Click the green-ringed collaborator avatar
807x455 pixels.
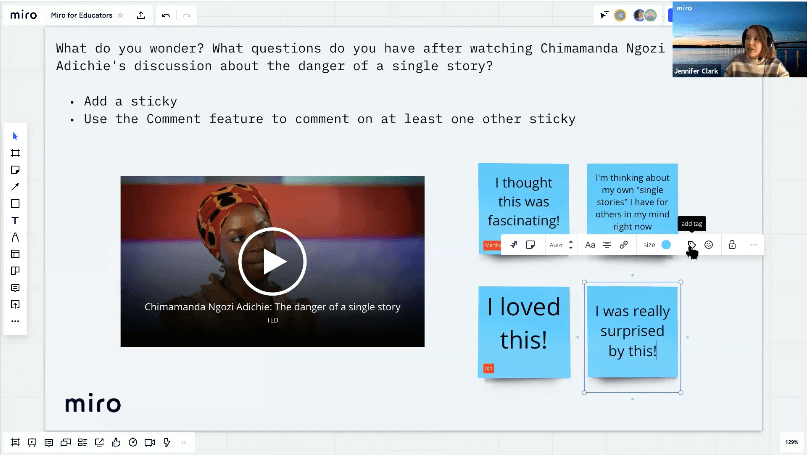click(x=651, y=15)
